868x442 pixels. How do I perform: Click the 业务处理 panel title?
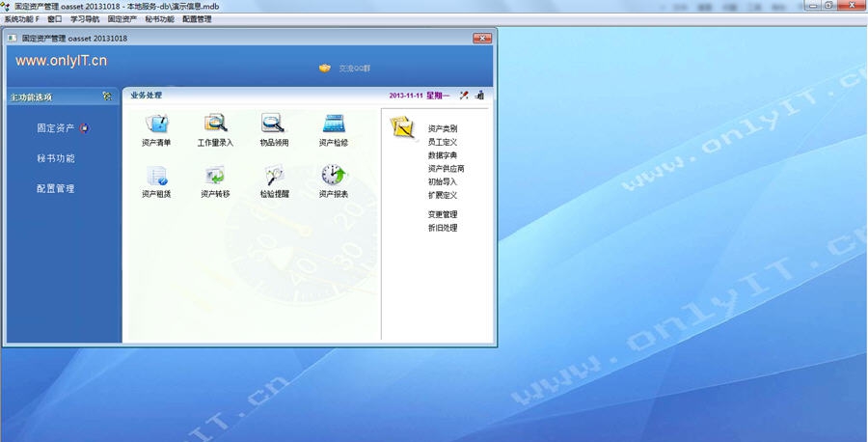coord(147,96)
